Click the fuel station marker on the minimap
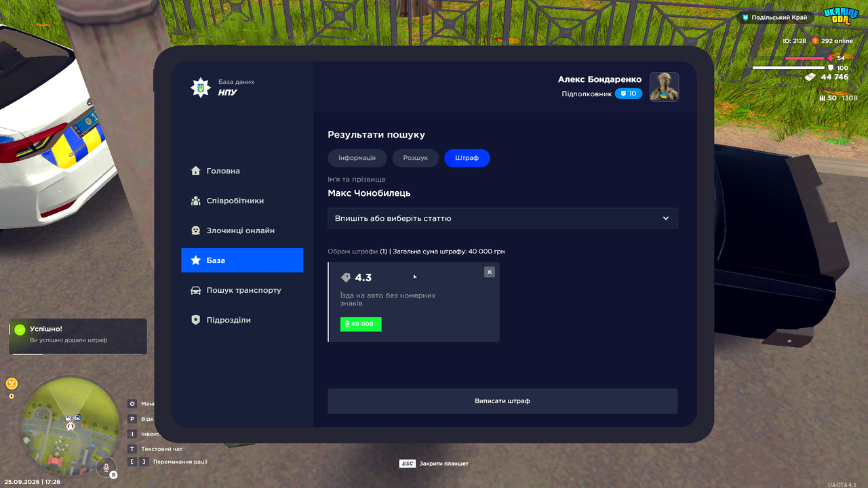The width and height of the screenshot is (868, 488). (x=68, y=419)
